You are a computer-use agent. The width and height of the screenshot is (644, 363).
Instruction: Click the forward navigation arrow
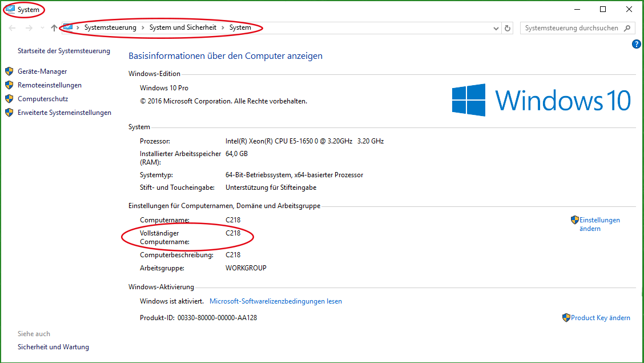(x=29, y=28)
